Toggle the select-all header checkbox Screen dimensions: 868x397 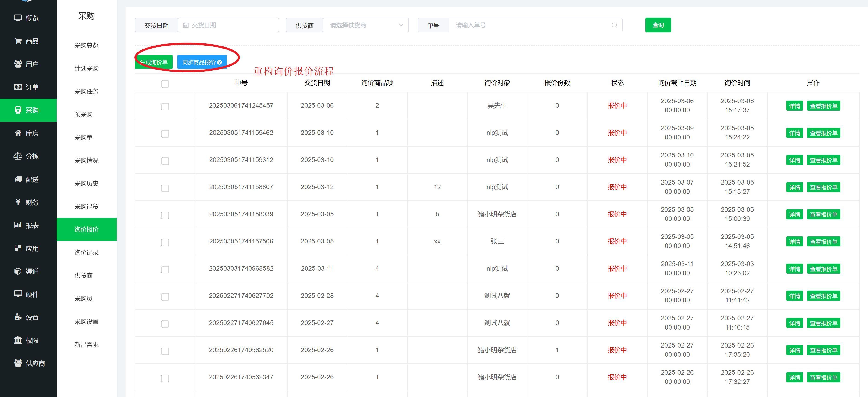165,84
